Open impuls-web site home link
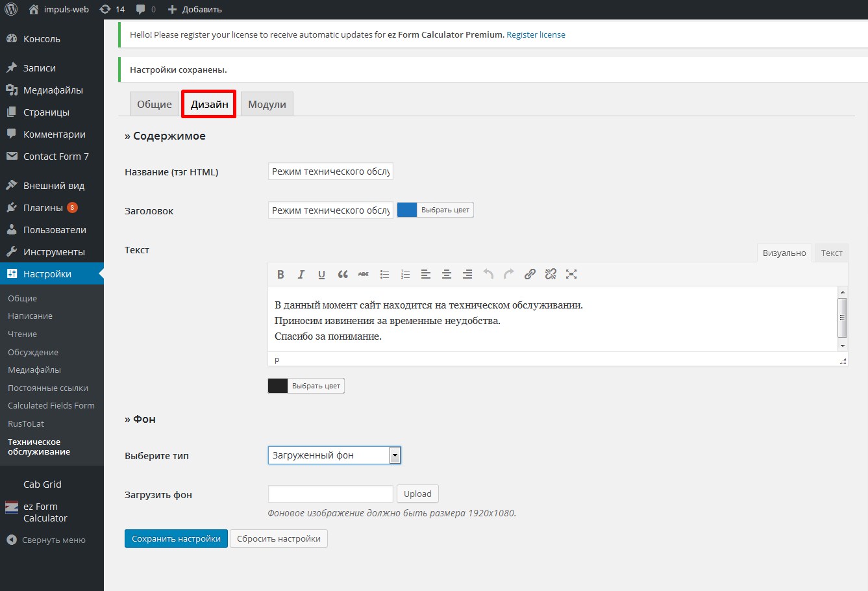 click(58, 9)
